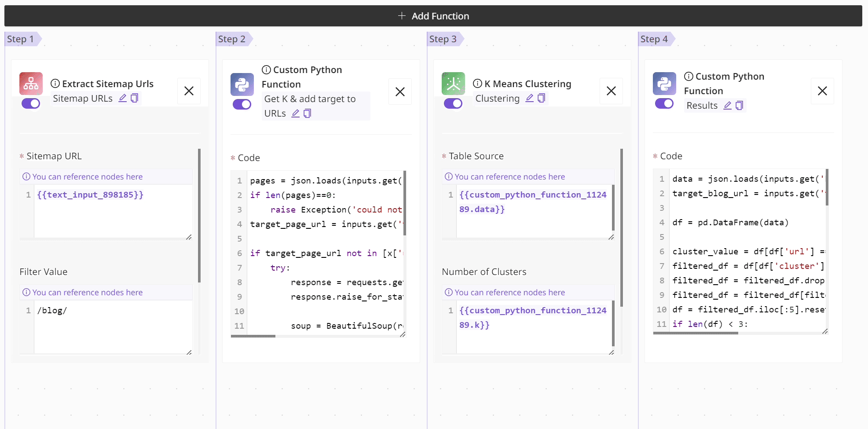
Task: Click the Sitemap URL field resize handle
Action: pyautogui.click(x=189, y=237)
